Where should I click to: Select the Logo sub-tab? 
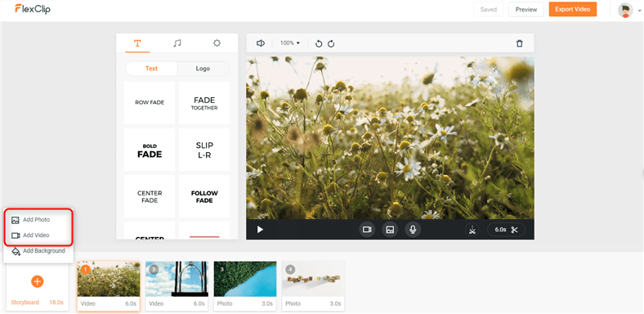(x=203, y=69)
